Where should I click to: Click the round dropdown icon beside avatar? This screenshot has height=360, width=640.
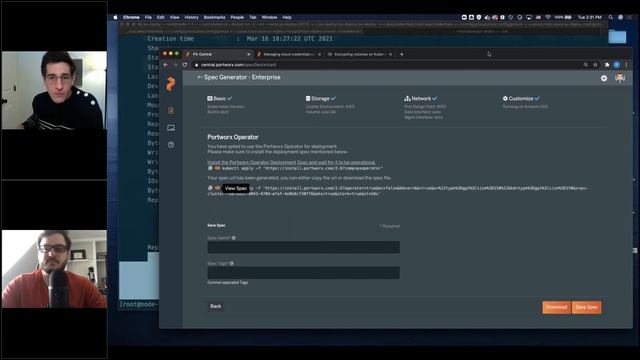coord(604,78)
